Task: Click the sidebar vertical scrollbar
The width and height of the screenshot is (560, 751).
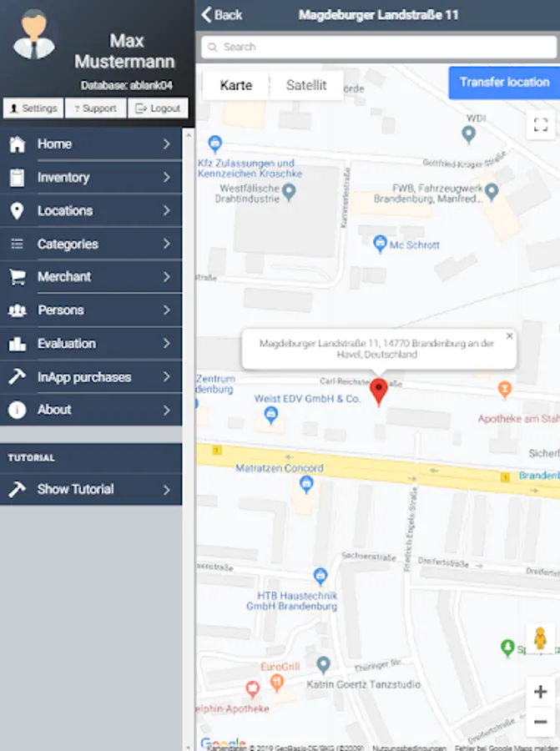Action: (x=189, y=441)
